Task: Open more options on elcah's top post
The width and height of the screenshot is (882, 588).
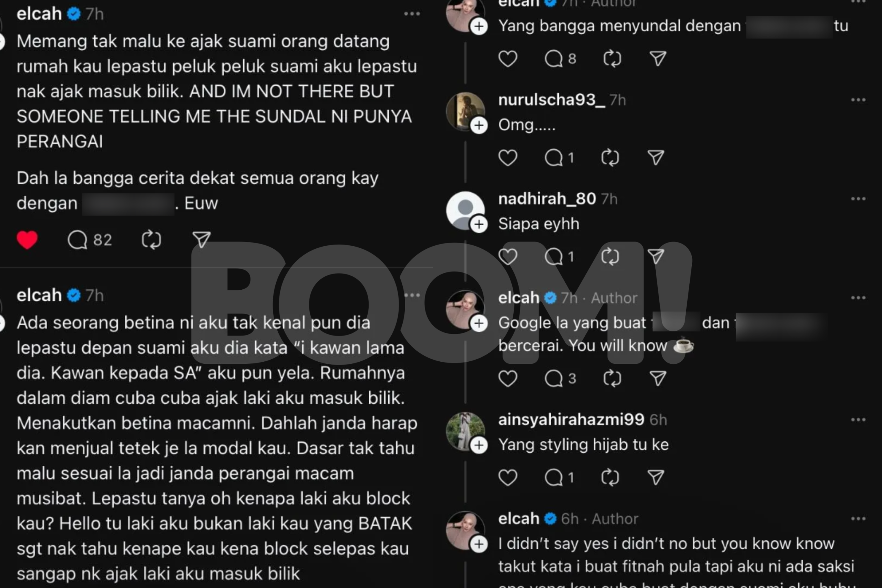Action: 412,14
